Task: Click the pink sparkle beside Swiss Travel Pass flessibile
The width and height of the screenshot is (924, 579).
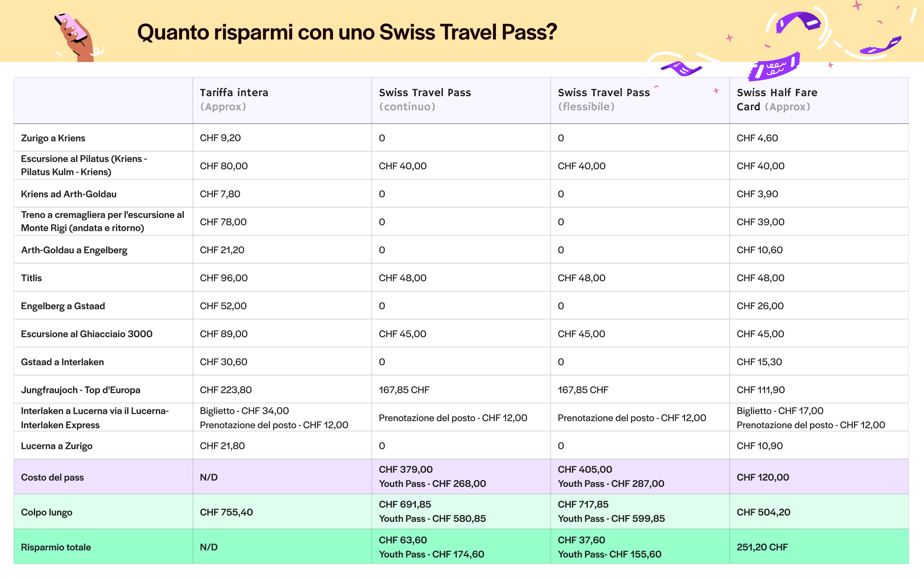Action: [716, 91]
